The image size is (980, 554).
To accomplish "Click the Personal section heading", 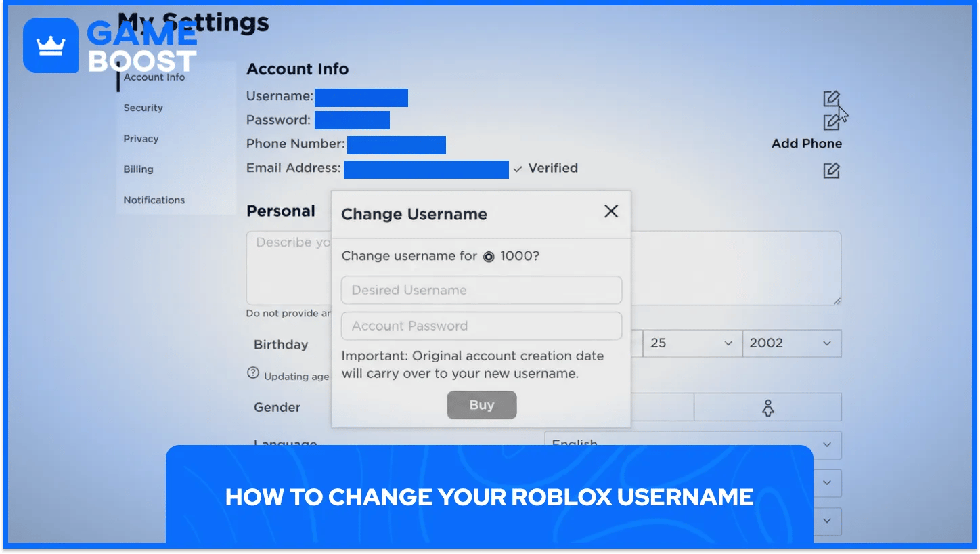I will [x=281, y=211].
